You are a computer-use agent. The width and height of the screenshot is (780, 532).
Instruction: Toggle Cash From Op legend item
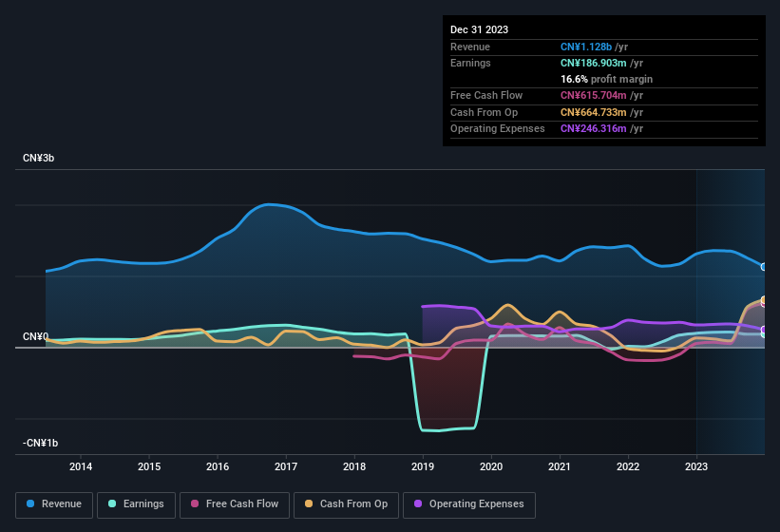[346, 504]
